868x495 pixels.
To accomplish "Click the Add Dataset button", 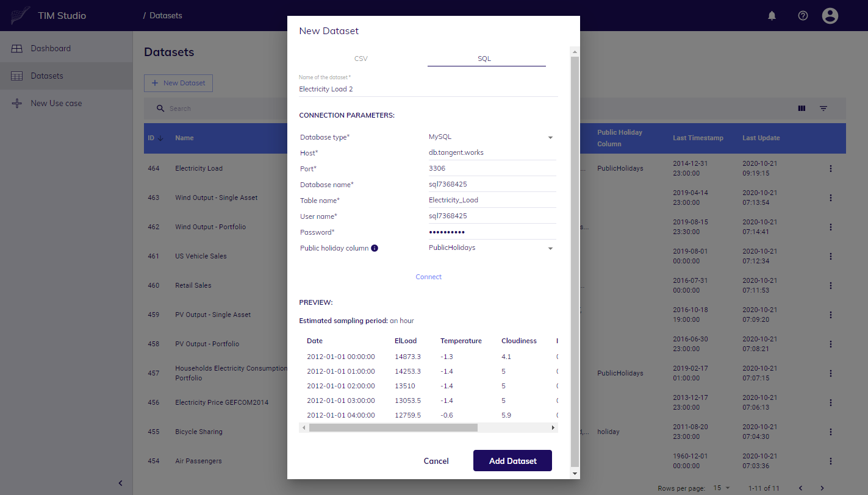I will click(513, 461).
